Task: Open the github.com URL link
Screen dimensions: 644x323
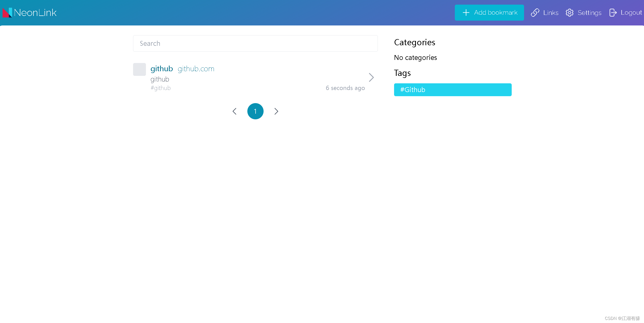Action: click(196, 69)
